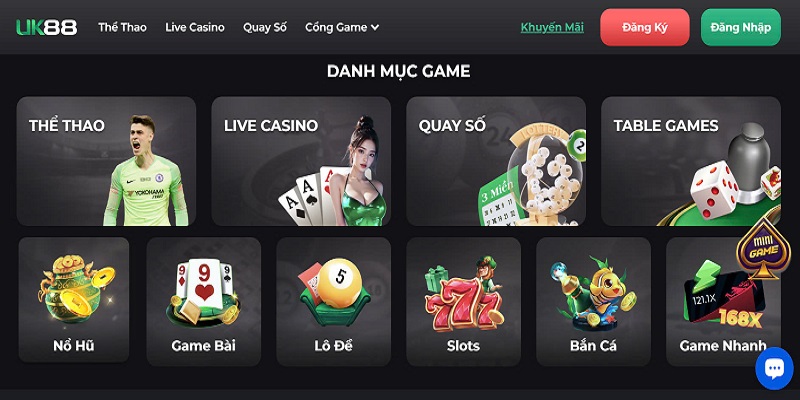Click the chevron next to Cổng Game
This screenshot has width=800, height=400.
point(375,28)
